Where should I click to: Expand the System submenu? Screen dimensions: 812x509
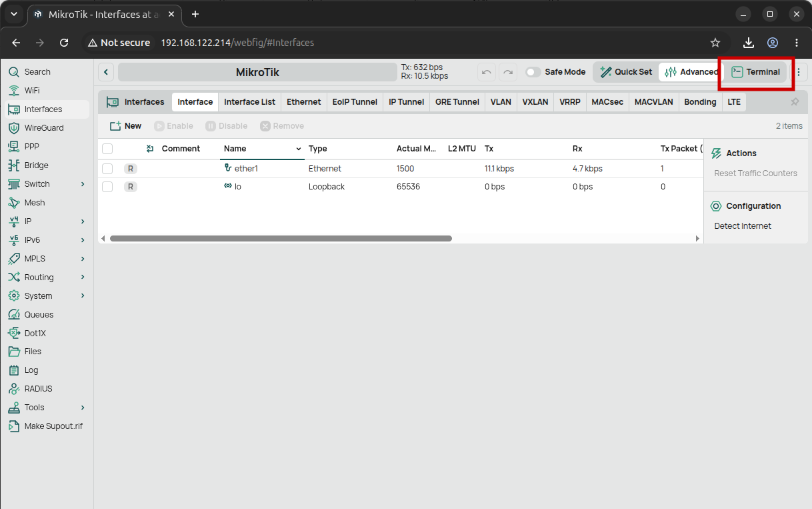pyautogui.click(x=83, y=296)
